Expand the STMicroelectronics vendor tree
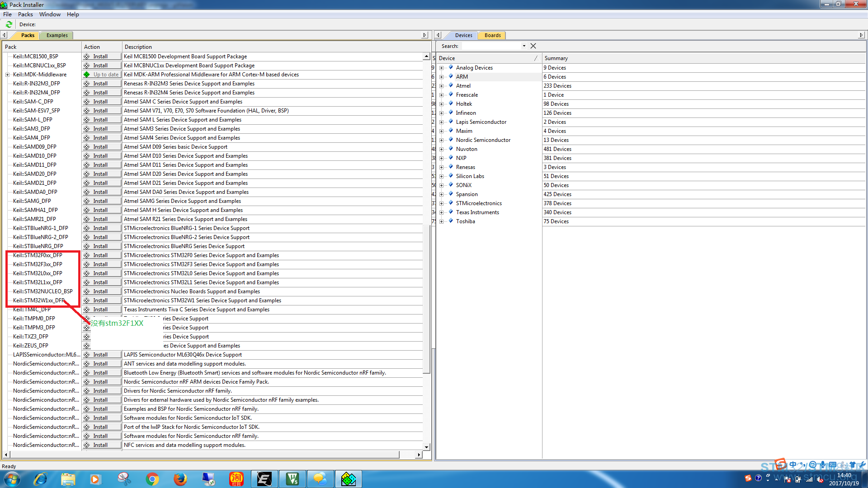 442,203
